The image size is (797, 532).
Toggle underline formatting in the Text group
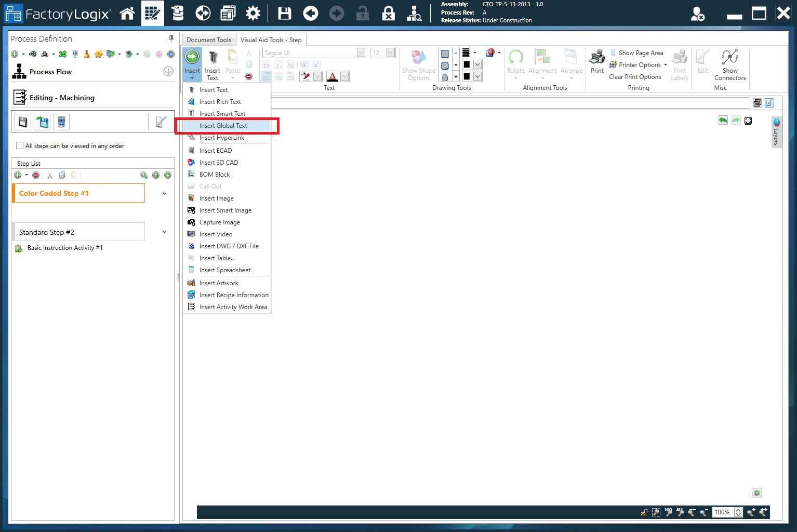click(290, 64)
